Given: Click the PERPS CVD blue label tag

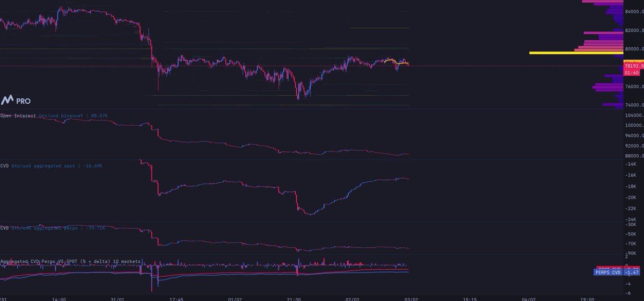Looking at the screenshot, I should click(609, 274).
